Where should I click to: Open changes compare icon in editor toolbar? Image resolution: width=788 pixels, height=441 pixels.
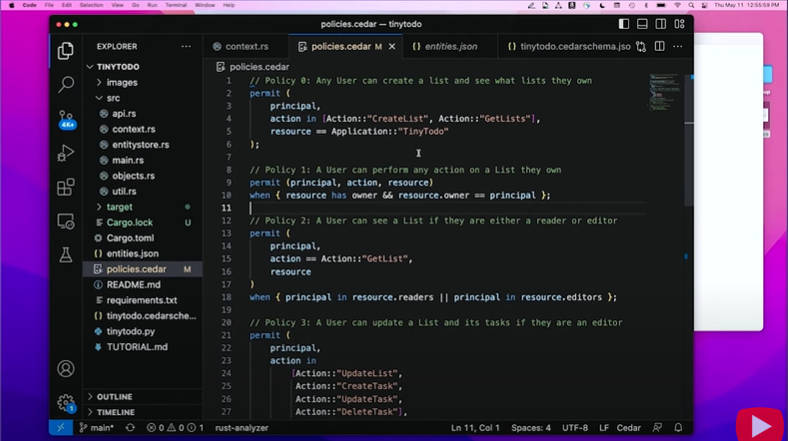point(641,46)
